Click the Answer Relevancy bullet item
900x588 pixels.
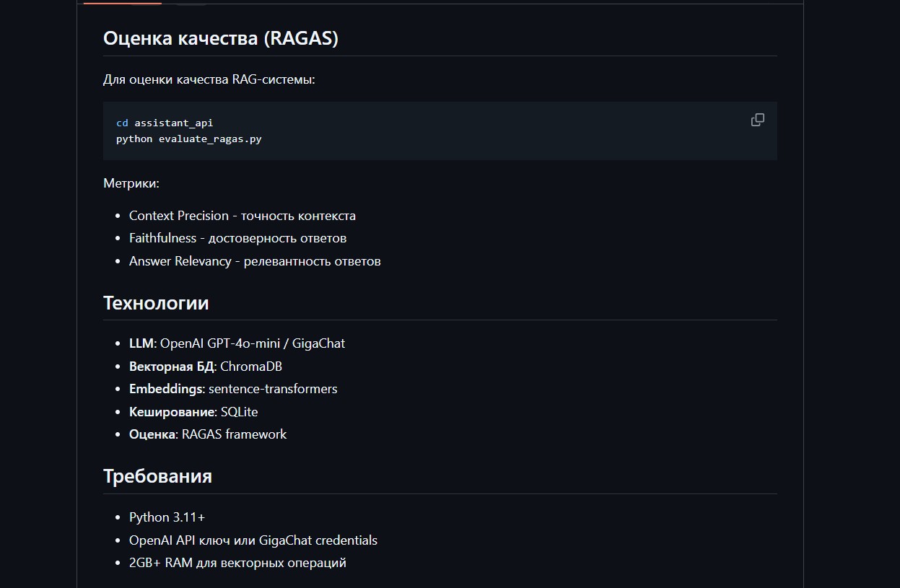[x=255, y=261]
